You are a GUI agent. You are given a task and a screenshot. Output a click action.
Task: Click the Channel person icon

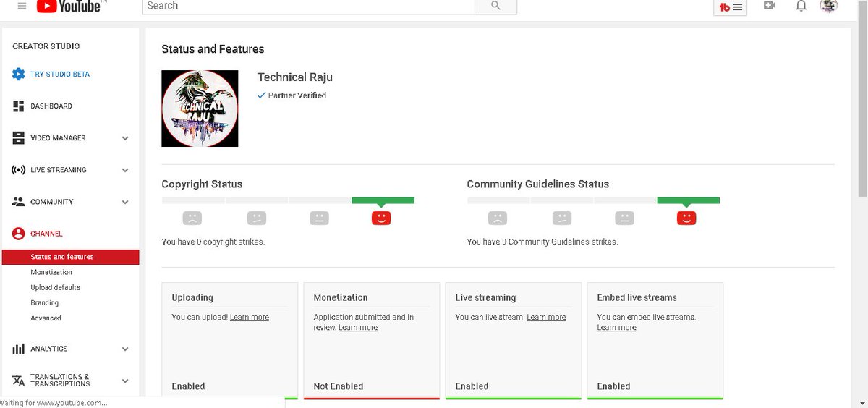[19, 234]
